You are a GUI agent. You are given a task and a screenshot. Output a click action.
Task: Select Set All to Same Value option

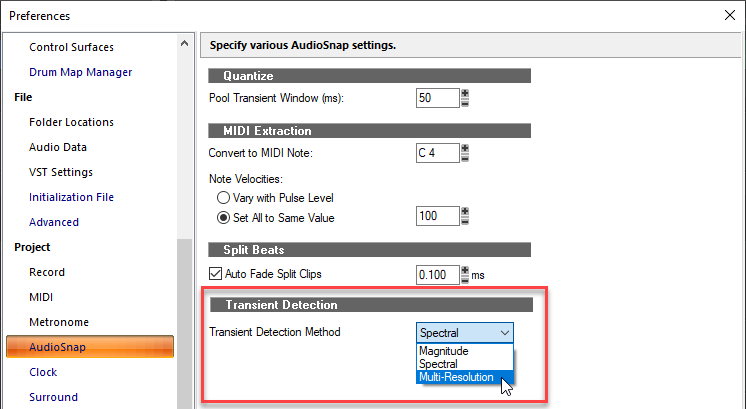pyautogui.click(x=222, y=217)
